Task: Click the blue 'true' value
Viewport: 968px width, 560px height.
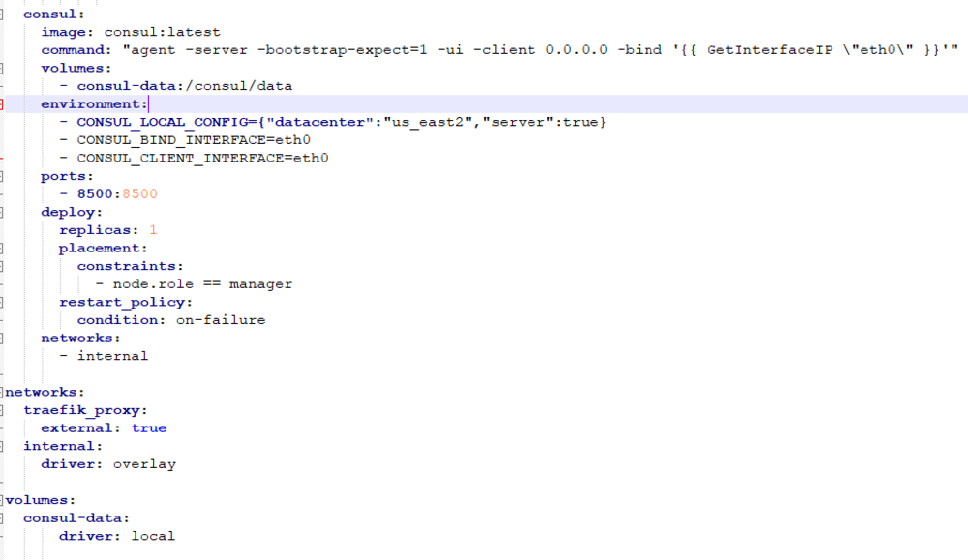Action: (149, 428)
